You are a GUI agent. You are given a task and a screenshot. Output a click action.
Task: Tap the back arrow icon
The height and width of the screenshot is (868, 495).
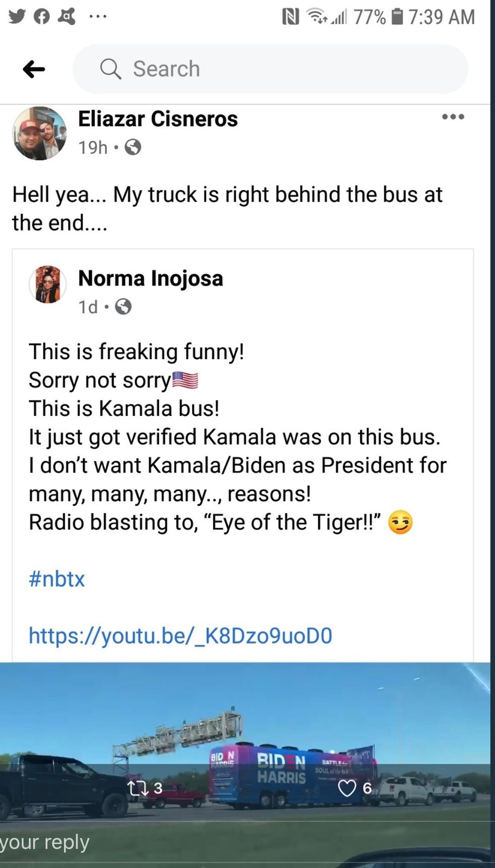pyautogui.click(x=34, y=69)
